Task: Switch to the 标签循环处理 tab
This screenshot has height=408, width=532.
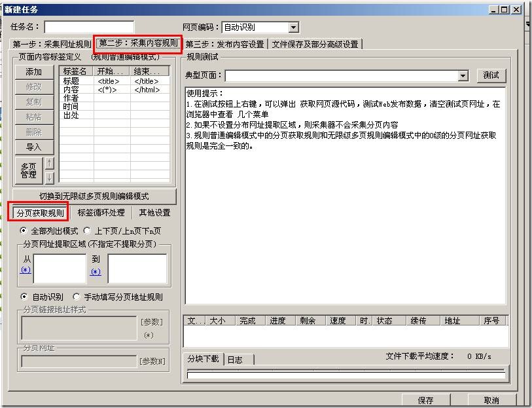Action: [101, 213]
